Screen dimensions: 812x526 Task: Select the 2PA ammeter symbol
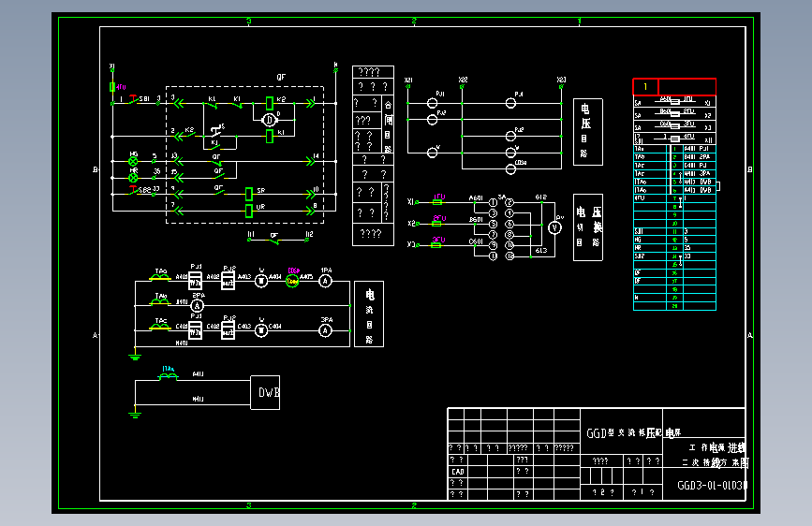(x=198, y=306)
